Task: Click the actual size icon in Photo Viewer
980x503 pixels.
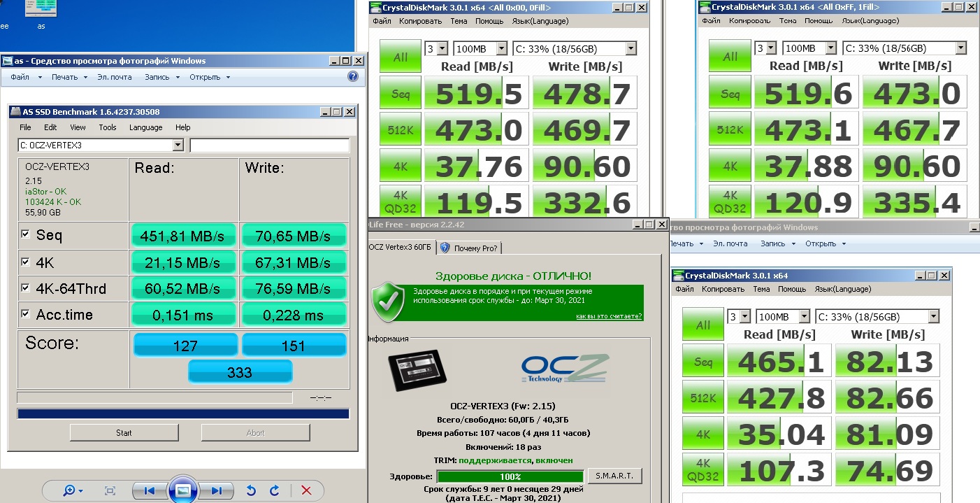Action: point(110,490)
